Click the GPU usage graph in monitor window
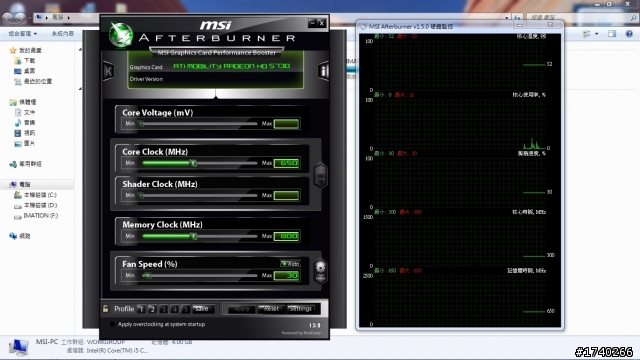 [460, 124]
